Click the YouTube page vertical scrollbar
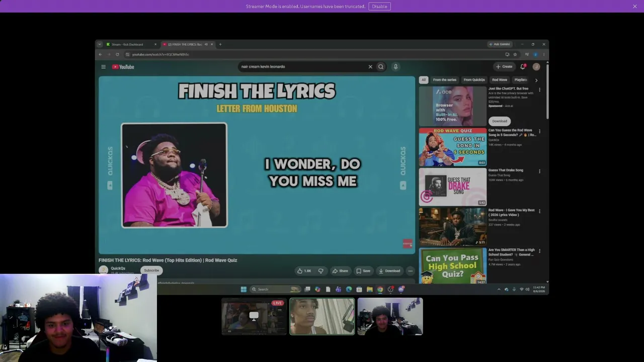The height and width of the screenshot is (362, 644). point(547,90)
